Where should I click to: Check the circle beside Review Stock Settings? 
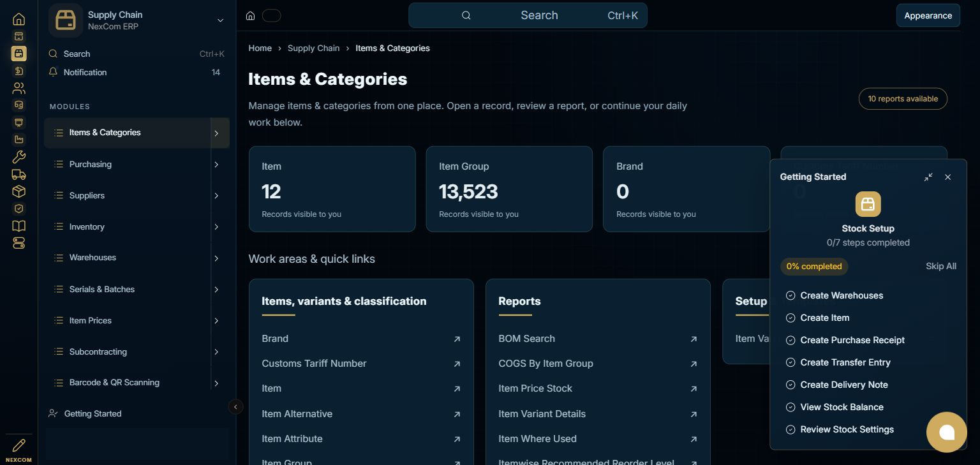pyautogui.click(x=791, y=429)
